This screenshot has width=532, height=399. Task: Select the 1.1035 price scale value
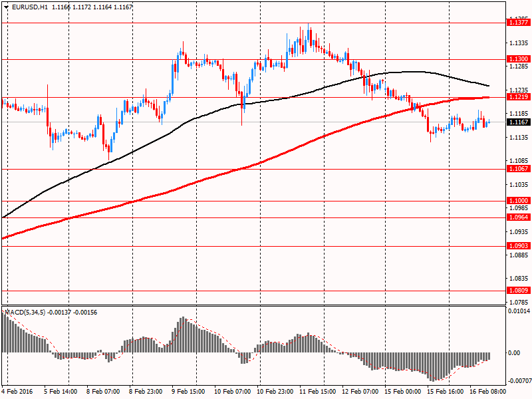pyautogui.click(x=519, y=185)
